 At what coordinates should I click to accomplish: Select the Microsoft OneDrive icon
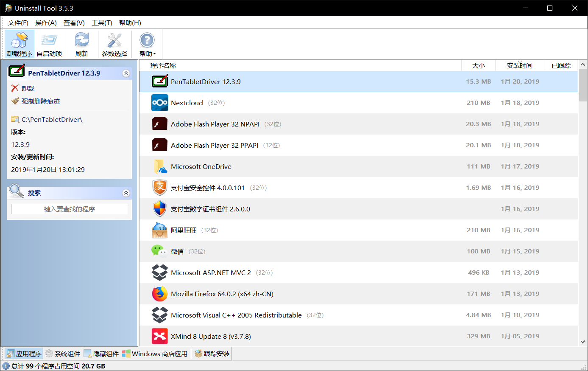(x=160, y=166)
